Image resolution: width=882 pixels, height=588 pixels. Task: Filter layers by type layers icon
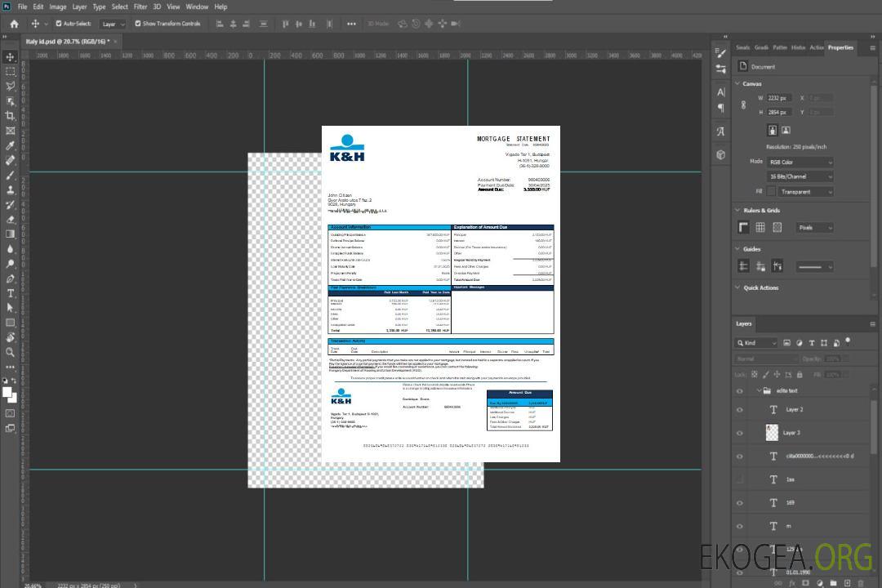pyautogui.click(x=812, y=343)
